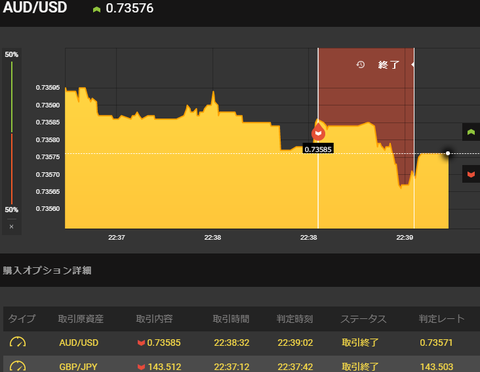
Task: Open AUD/USD trade row asset name
Action: 79,343
